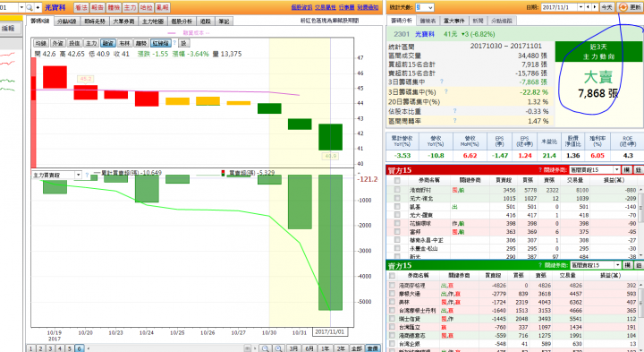
Task: Select the 6月 time range
Action: [309, 348]
